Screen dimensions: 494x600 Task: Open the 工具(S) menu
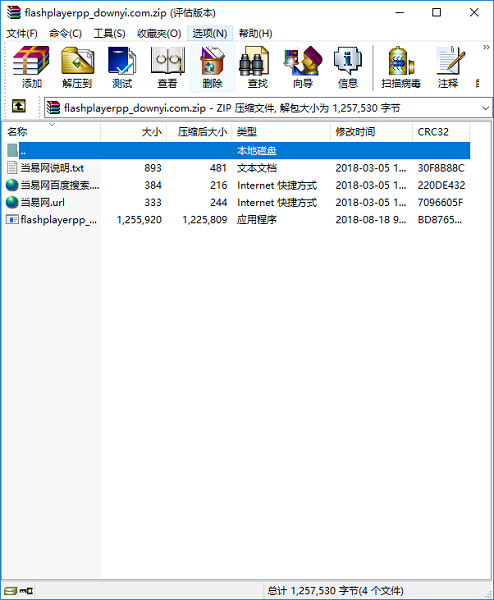pyautogui.click(x=109, y=34)
